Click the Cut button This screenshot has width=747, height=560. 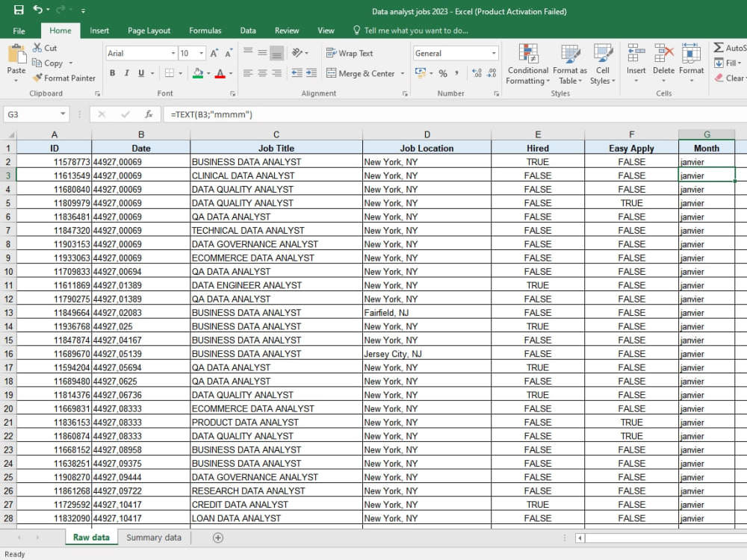45,48
